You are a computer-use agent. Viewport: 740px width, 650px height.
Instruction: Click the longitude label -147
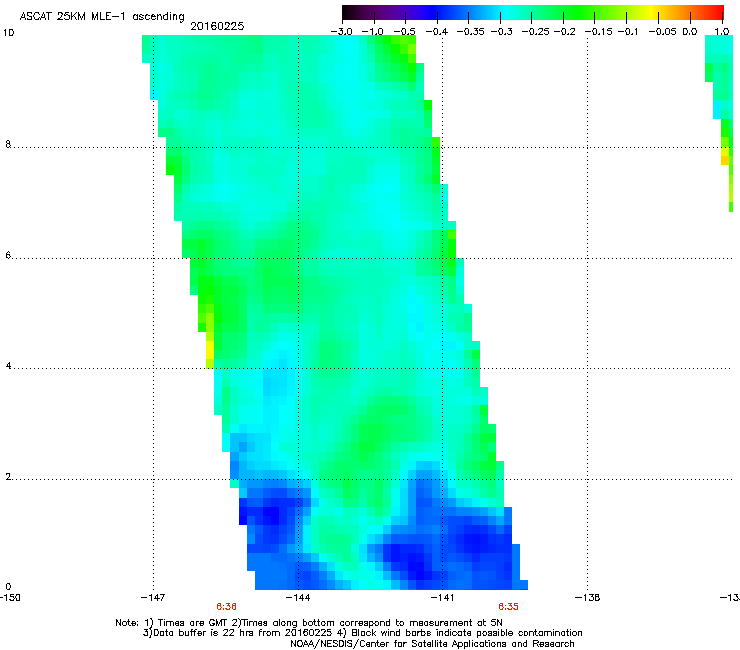click(153, 598)
